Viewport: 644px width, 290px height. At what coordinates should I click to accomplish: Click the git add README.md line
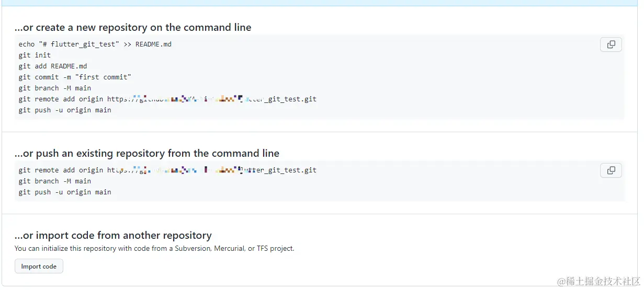click(x=53, y=66)
